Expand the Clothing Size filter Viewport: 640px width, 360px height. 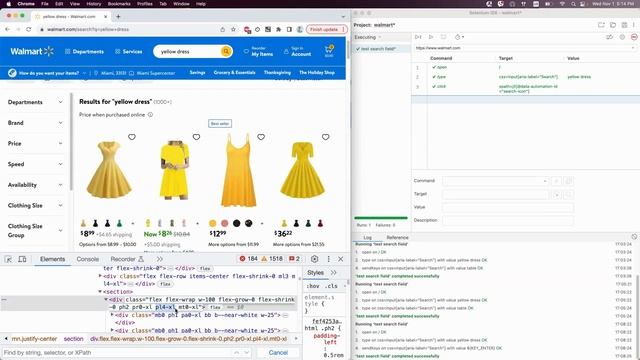[35, 205]
